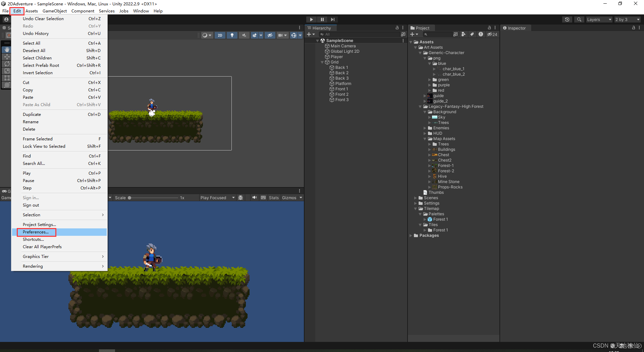This screenshot has width=644, height=352.
Task: Open the Layers dropdown
Action: click(x=599, y=19)
